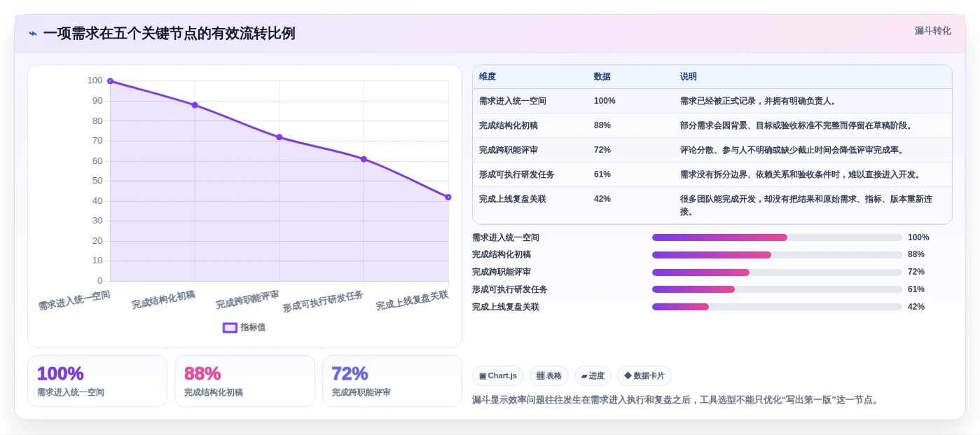Open the 100% 需求进入统一空间 stat card

point(97,381)
